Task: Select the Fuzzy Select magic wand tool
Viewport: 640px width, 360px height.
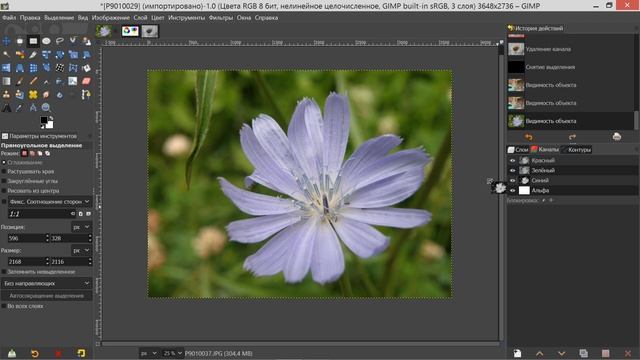Action: point(6,54)
